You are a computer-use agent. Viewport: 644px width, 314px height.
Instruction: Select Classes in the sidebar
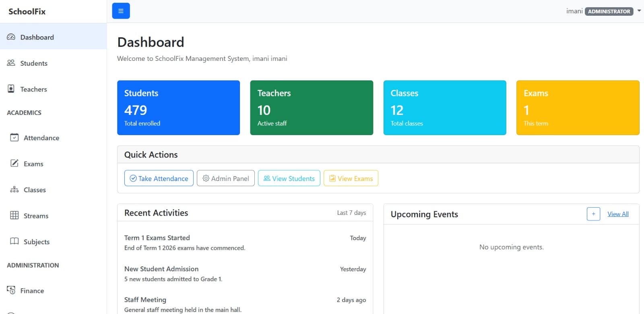[x=53, y=189]
